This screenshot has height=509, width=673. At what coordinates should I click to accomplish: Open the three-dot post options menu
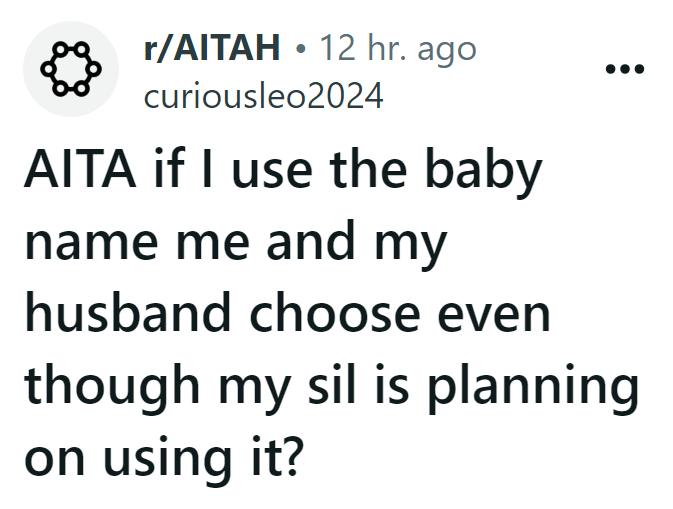click(x=624, y=69)
